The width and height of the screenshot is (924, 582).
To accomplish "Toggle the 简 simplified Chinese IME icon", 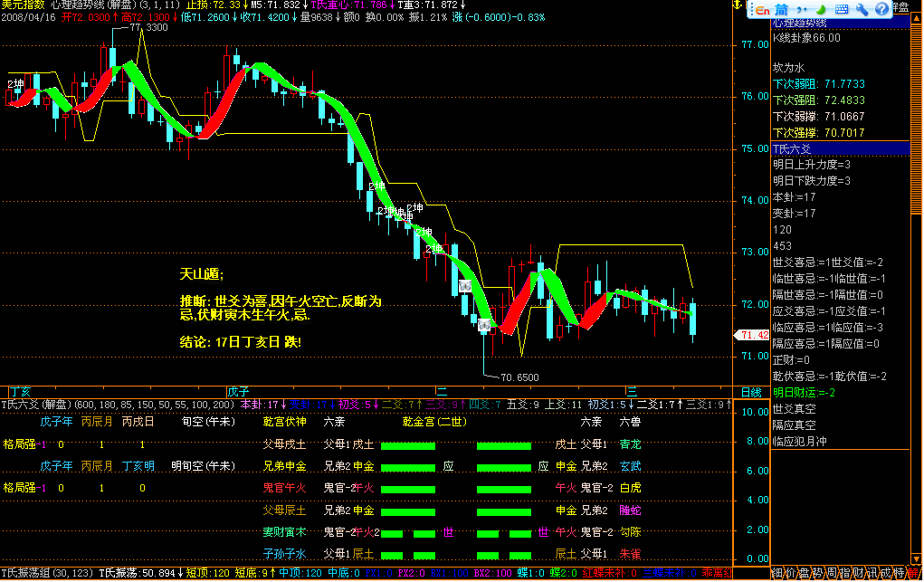I will [x=781, y=9].
